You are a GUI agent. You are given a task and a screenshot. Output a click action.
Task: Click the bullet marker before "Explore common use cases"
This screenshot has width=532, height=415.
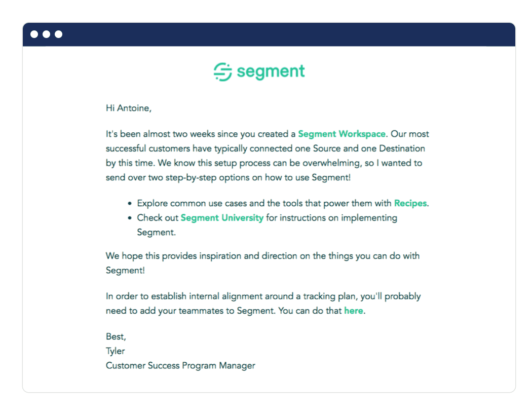(130, 204)
